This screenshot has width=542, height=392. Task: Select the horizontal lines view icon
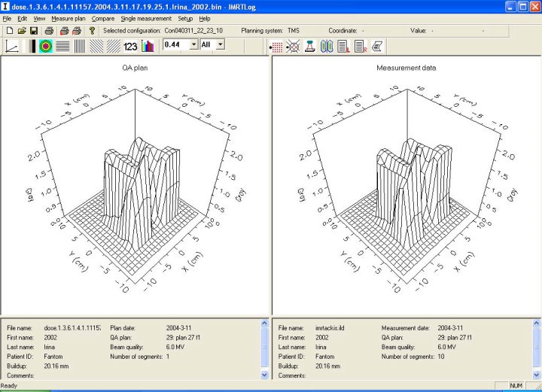tap(62, 46)
